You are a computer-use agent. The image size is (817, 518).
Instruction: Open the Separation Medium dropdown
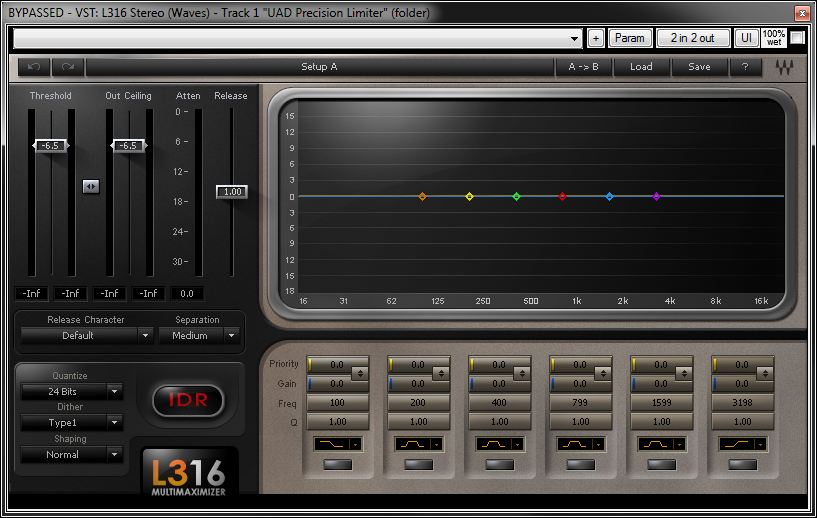pos(199,336)
